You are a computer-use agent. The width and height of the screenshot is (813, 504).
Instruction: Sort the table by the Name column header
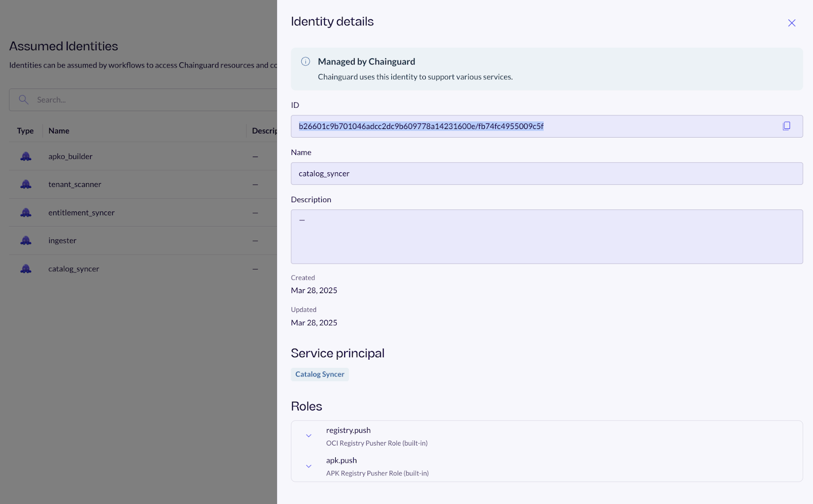click(58, 131)
